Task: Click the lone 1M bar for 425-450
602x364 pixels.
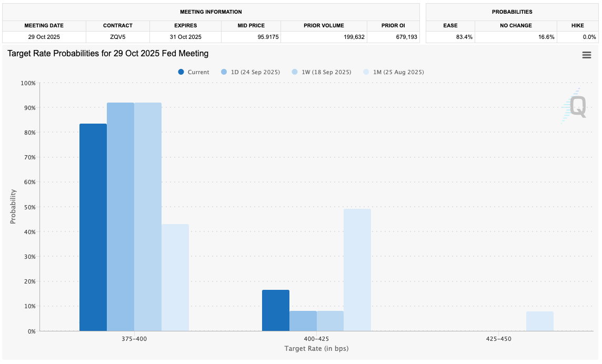Action: coord(539,321)
